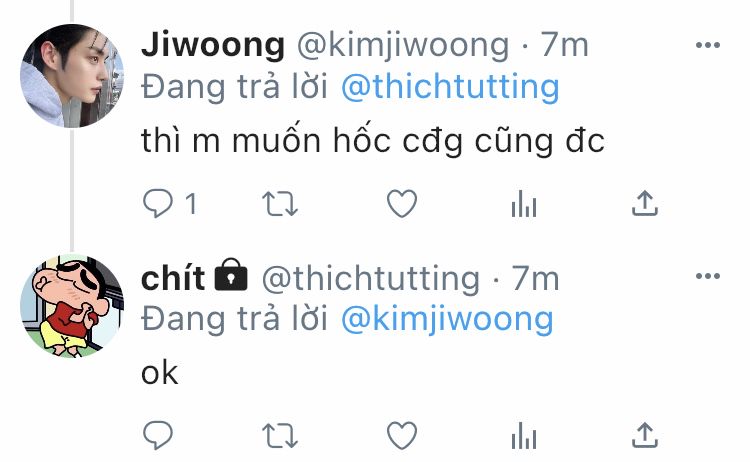This screenshot has height=462, width=750.
Task: Click the chít display name
Action: tap(173, 277)
